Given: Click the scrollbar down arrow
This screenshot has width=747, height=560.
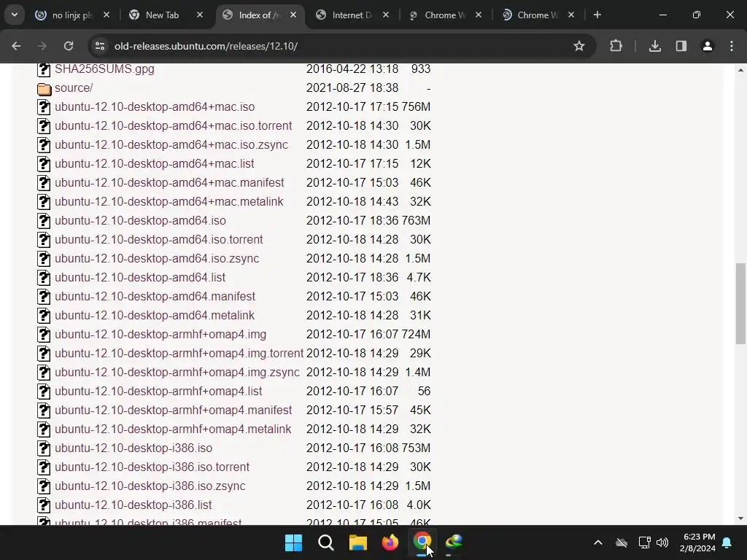Looking at the screenshot, I should pyautogui.click(x=740, y=518).
